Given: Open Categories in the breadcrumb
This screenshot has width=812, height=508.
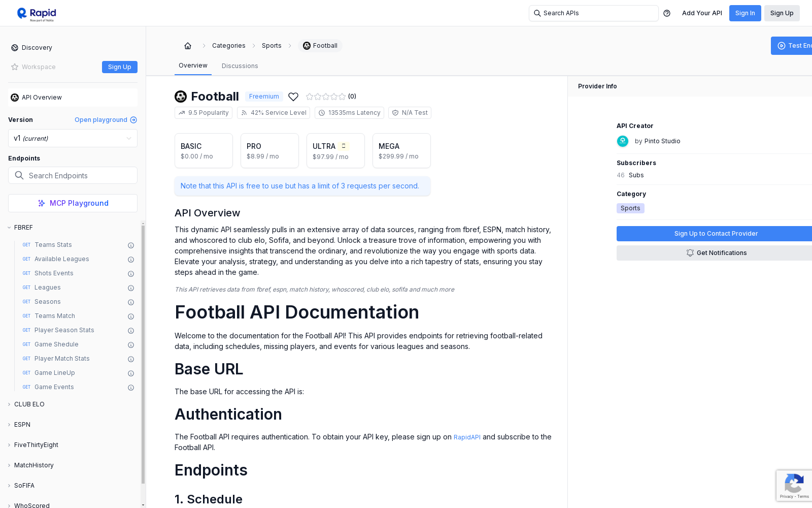Looking at the screenshot, I should coord(229,46).
